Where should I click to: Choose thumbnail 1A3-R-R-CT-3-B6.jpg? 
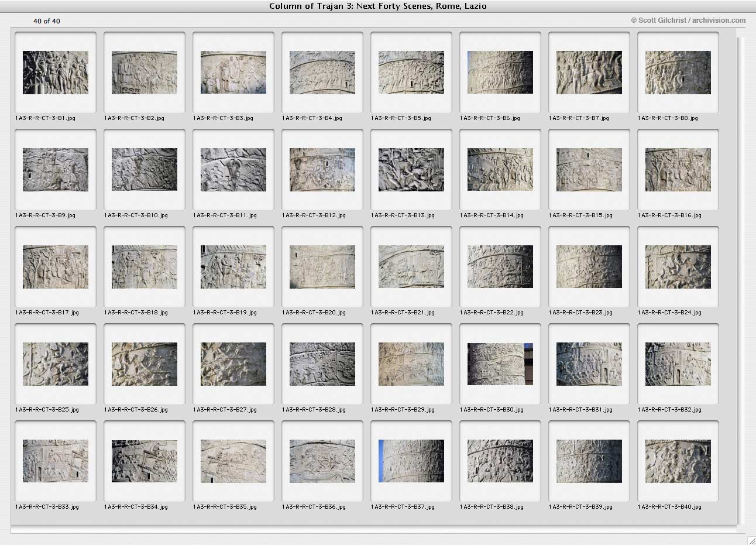[x=500, y=73]
